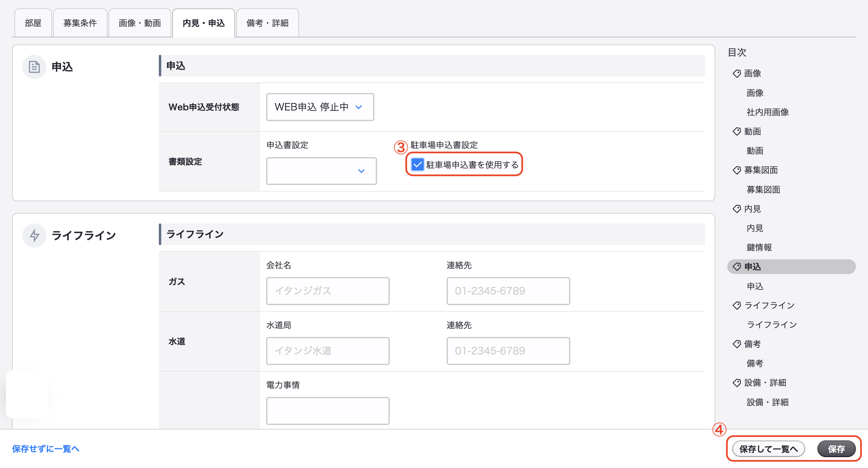The image size is (868, 468).
Task: Jump to 画像 sub-entry in 目次
Action: 755,93
